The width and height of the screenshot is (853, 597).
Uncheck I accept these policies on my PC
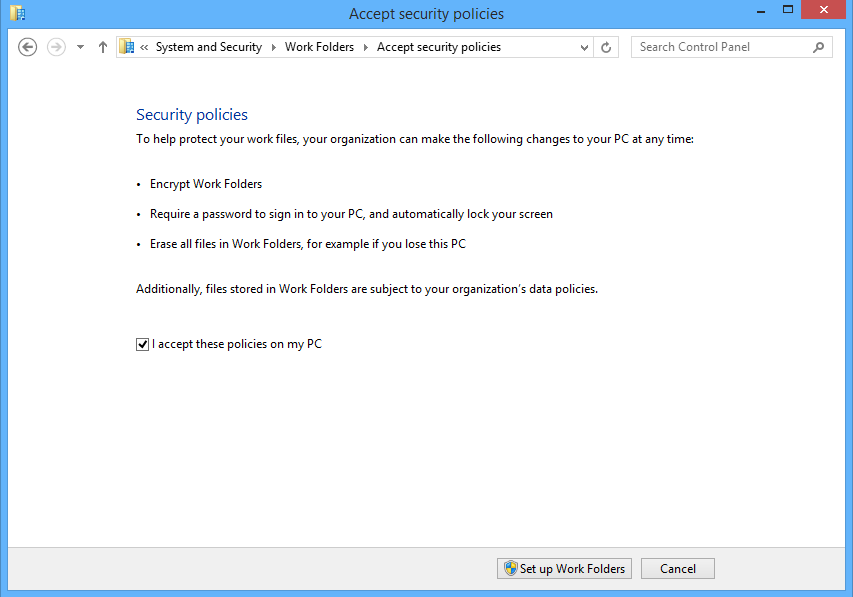tap(142, 344)
